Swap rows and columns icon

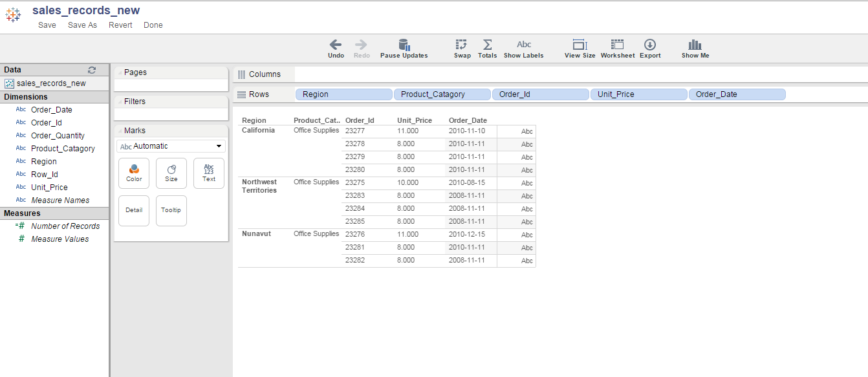coord(462,45)
